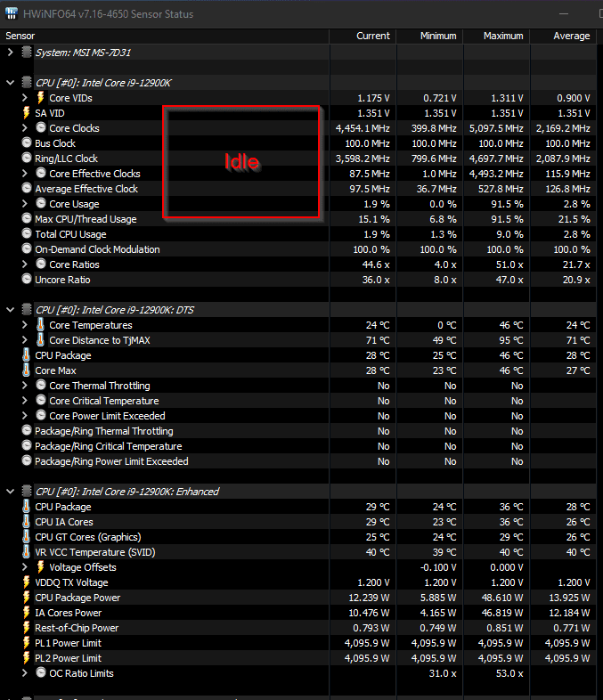The height and width of the screenshot is (700, 603).
Task: Click the chip icon beside System: MSI MS-7D31
Action: coord(27,53)
